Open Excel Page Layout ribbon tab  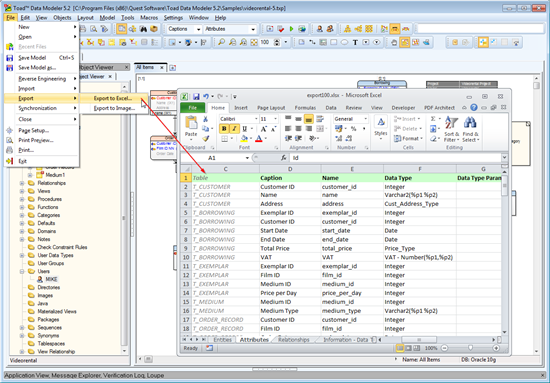tap(271, 108)
